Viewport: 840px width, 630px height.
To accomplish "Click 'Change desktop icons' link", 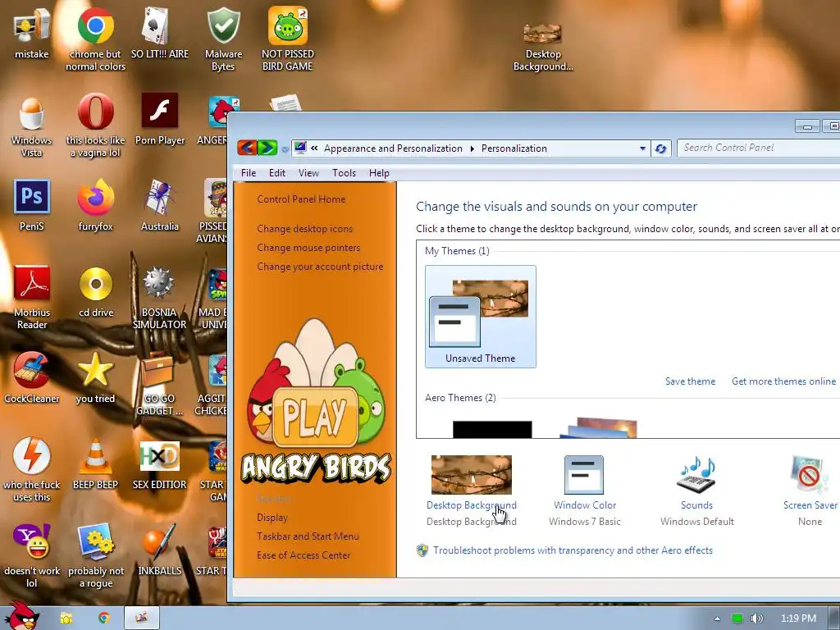I will click(x=305, y=229).
